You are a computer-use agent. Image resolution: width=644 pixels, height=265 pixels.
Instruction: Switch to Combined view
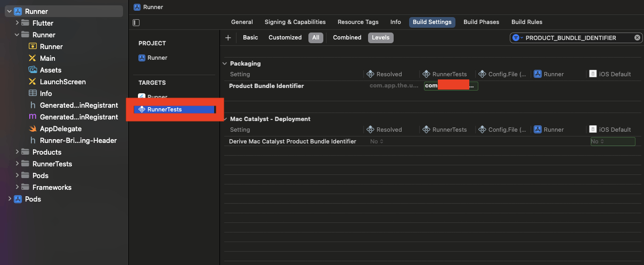[x=347, y=37]
